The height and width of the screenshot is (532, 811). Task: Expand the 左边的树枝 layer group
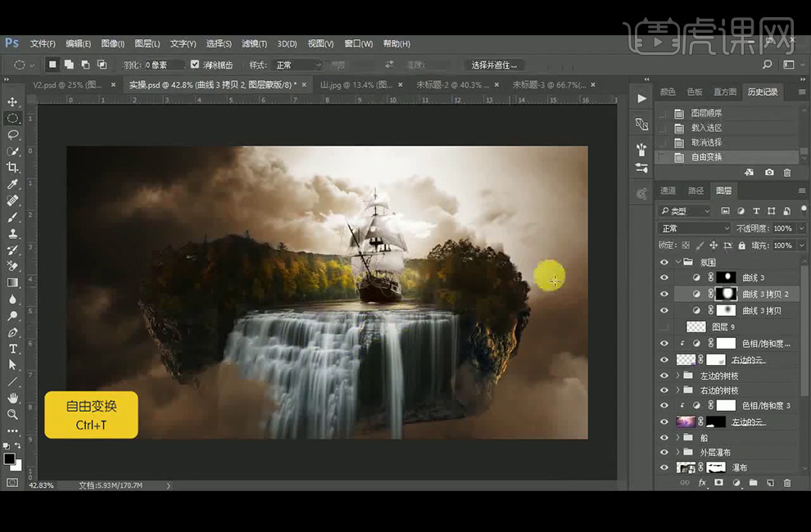[678, 376]
